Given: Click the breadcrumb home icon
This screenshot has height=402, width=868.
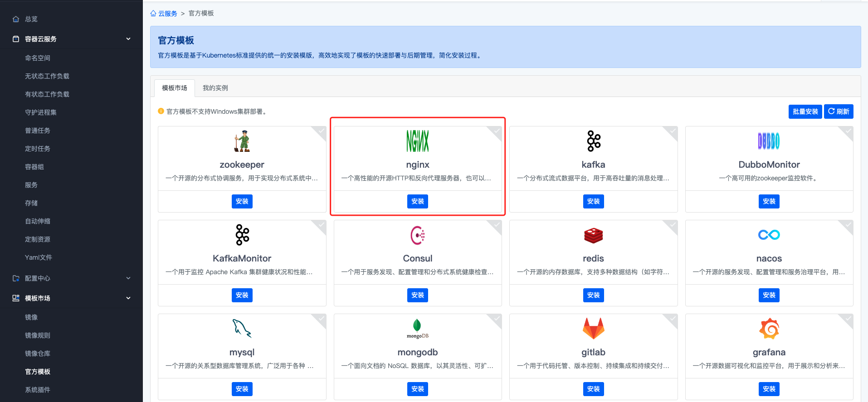Looking at the screenshot, I should click(153, 13).
